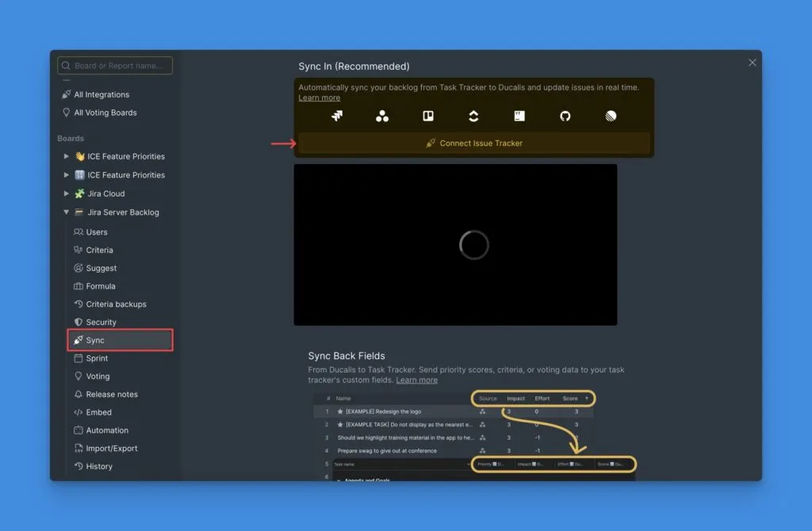Expand the Jira Cloud board
Viewport: 812px width, 531px height.
point(67,193)
